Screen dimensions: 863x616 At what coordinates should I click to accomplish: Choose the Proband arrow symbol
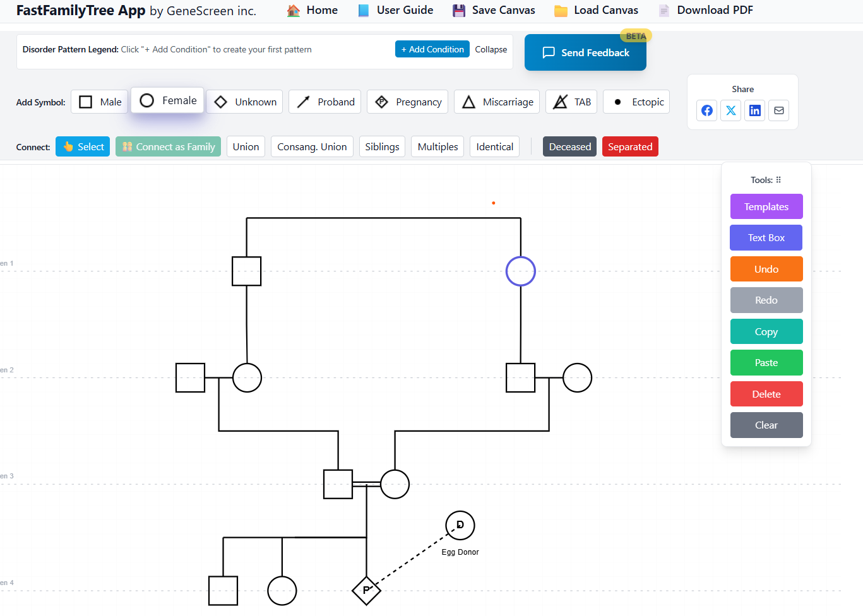click(x=324, y=102)
